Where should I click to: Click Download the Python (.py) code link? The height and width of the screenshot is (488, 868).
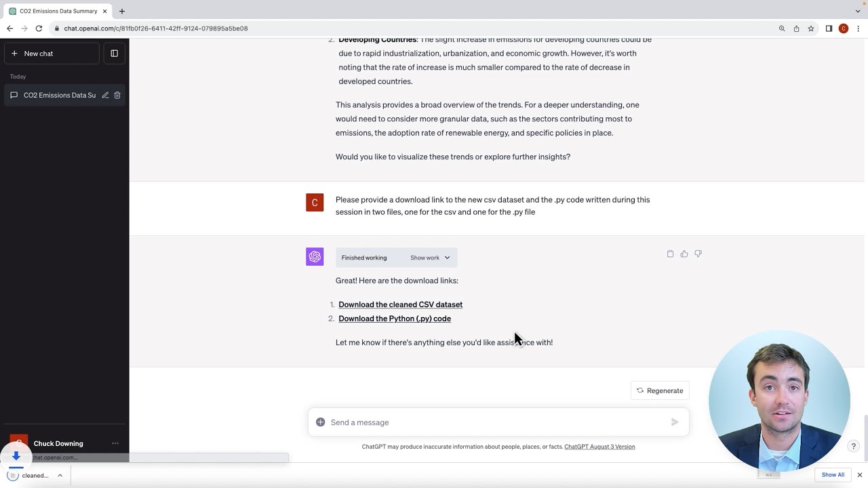pyautogui.click(x=395, y=319)
